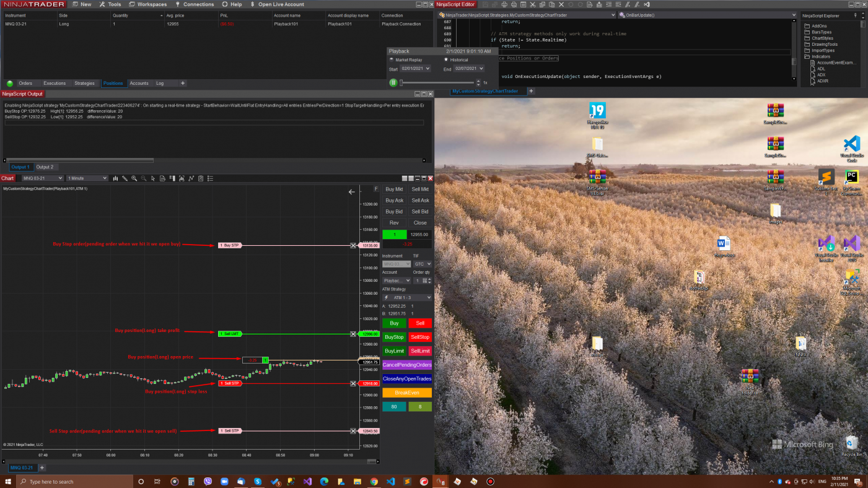Open the 1 Minute interval dropdown
This screenshot has height=488, width=868.
pos(87,178)
